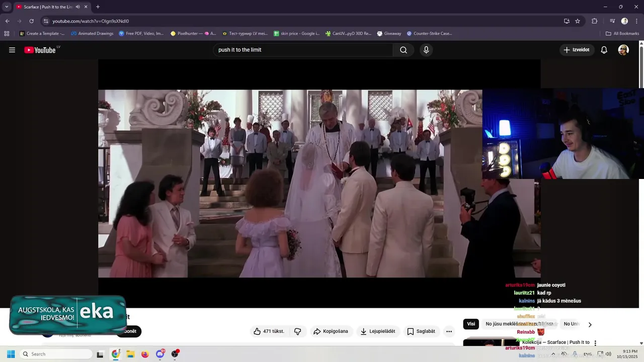The width and height of the screenshot is (644, 362).
Task: Show more suggestion chips with the right chevron
Action: pyautogui.click(x=590, y=324)
